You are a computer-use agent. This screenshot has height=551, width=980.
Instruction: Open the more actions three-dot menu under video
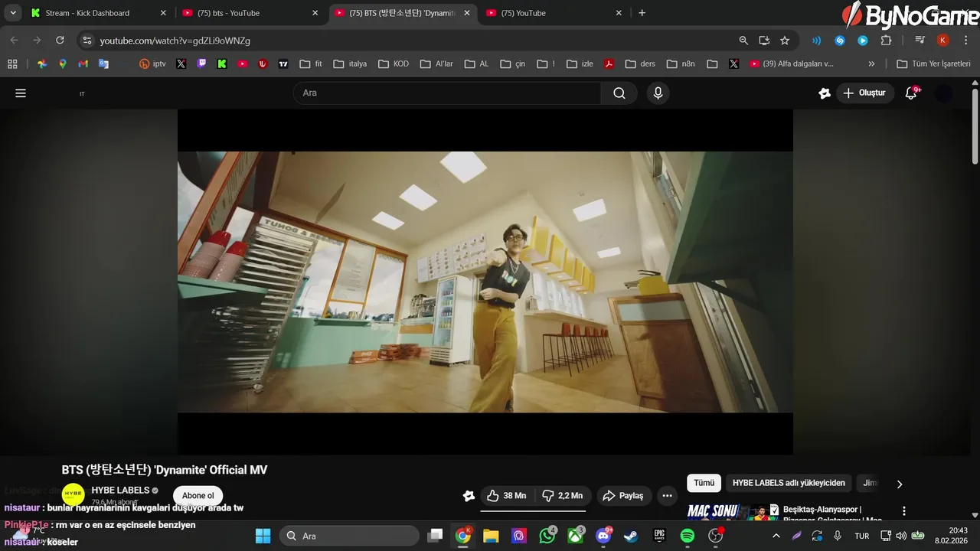coord(667,496)
